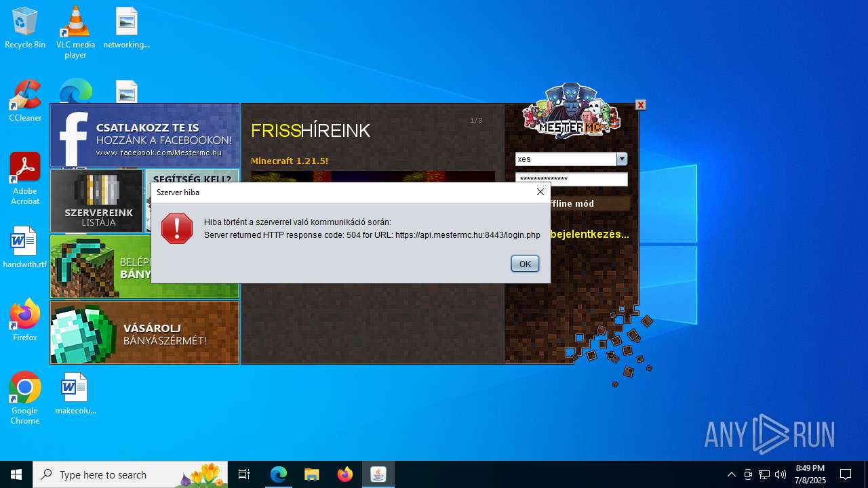Open the Segítség kell? tile

(x=192, y=177)
